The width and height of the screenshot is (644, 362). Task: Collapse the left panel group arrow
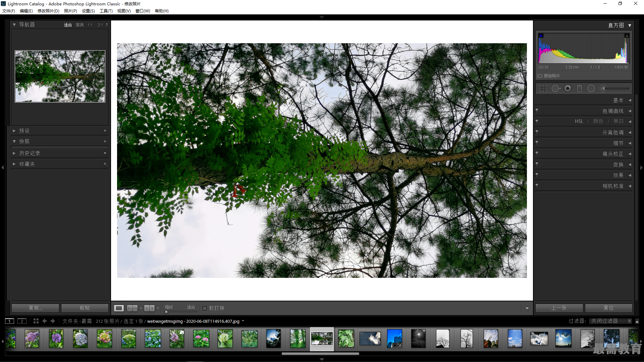[x=3, y=167]
